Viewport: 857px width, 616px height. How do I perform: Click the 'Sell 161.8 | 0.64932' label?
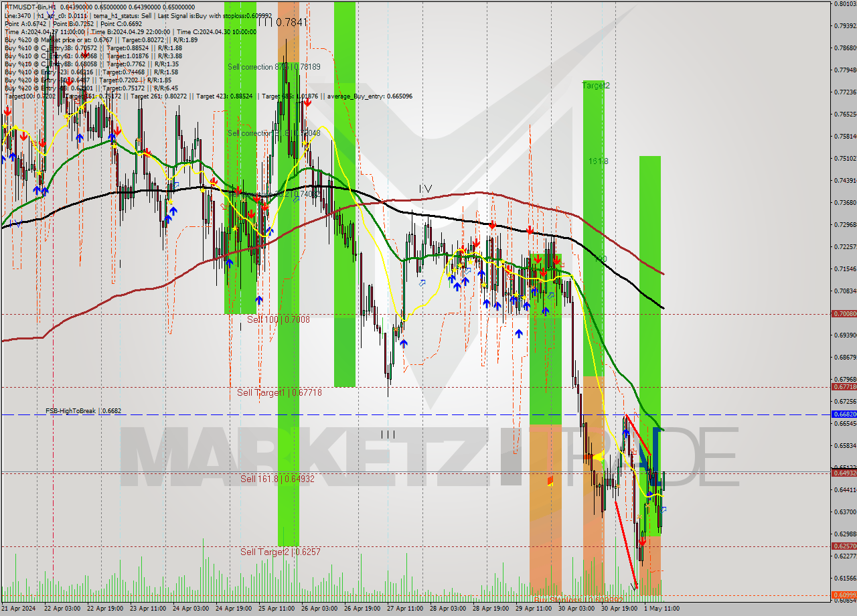(277, 479)
